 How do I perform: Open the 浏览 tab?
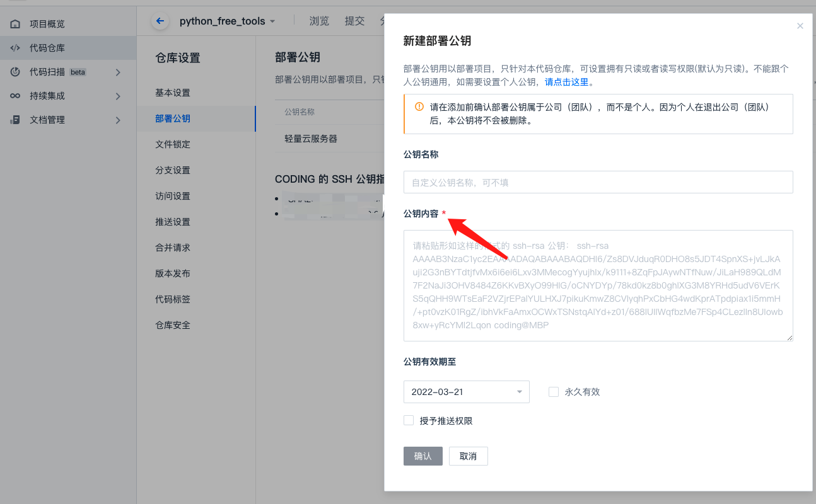coord(319,21)
